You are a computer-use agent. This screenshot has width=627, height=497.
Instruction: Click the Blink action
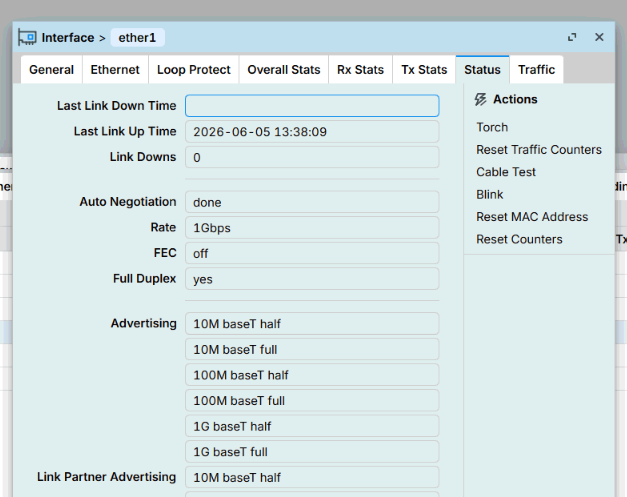point(489,194)
